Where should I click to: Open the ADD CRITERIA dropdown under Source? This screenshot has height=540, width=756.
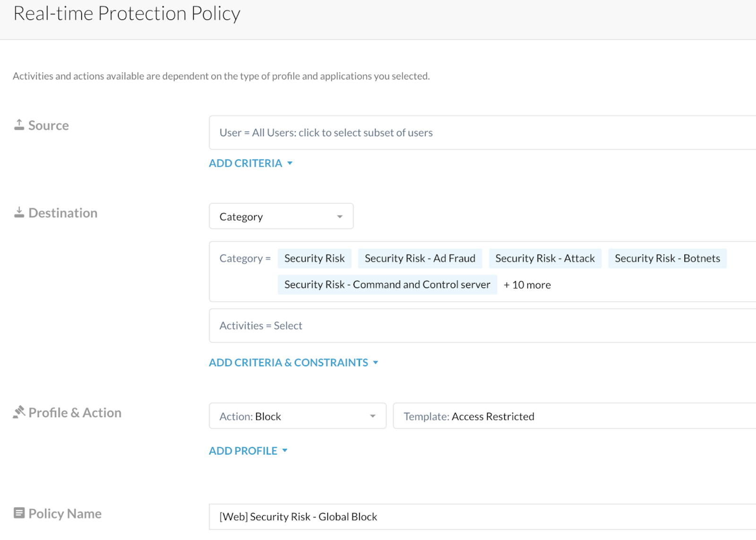(x=250, y=163)
